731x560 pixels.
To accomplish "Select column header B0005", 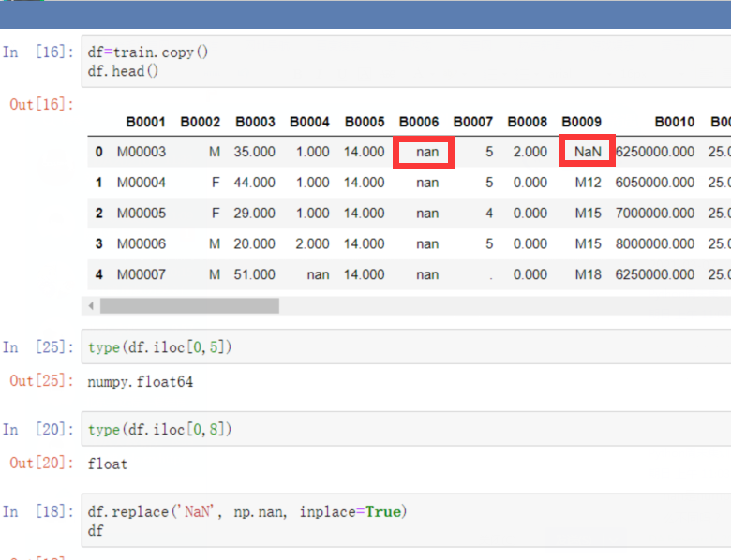I will 365,122.
